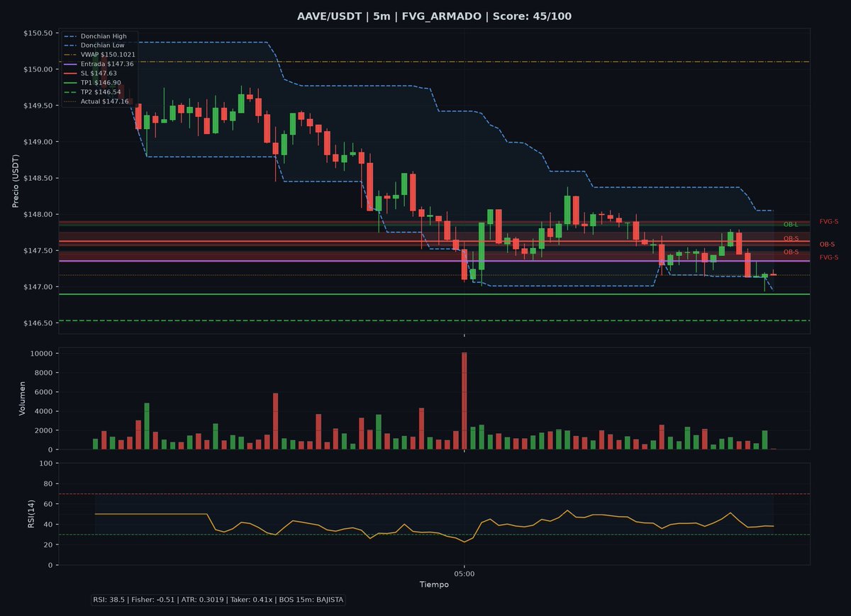Click the topmost FVG-S zone label
This screenshot has width=851, height=616.
[829, 222]
